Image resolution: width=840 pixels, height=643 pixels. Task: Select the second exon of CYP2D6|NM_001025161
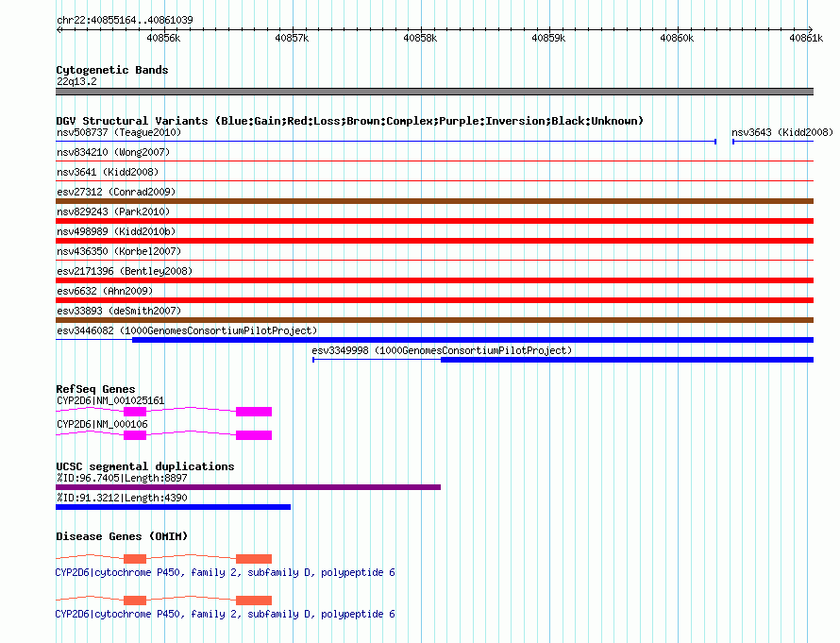coord(254,412)
